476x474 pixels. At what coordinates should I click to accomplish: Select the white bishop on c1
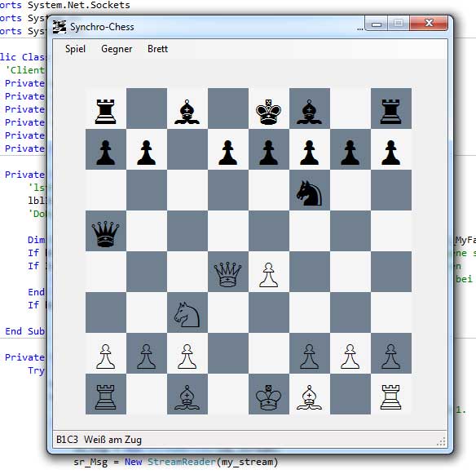[187, 397]
